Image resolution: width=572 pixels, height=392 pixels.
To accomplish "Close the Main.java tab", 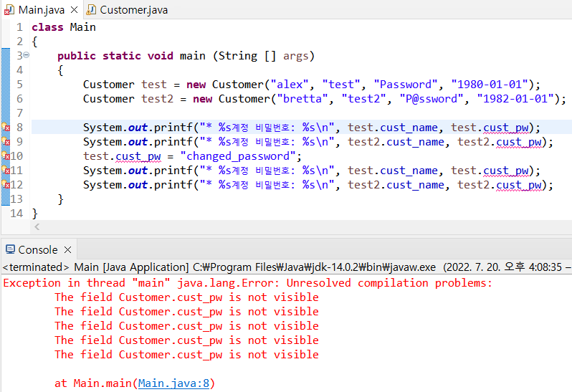I will tap(74, 10).
